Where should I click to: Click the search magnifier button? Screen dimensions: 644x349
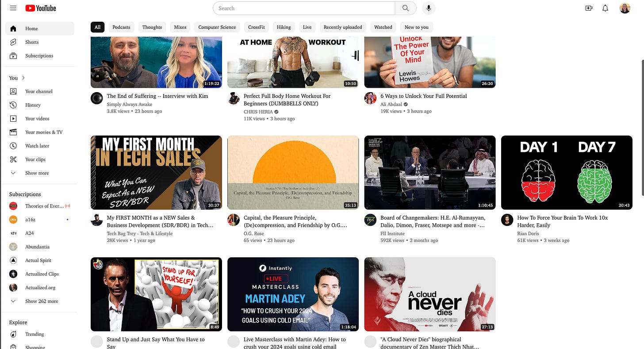coord(406,8)
